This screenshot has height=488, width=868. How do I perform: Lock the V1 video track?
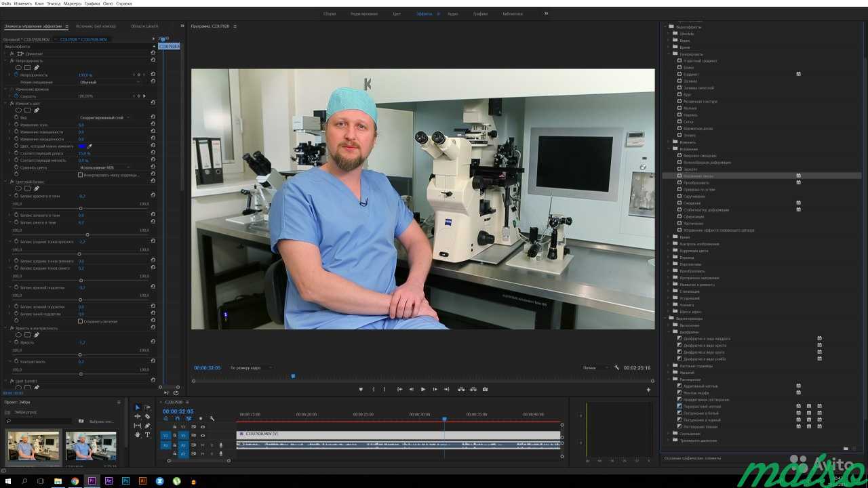pos(175,435)
